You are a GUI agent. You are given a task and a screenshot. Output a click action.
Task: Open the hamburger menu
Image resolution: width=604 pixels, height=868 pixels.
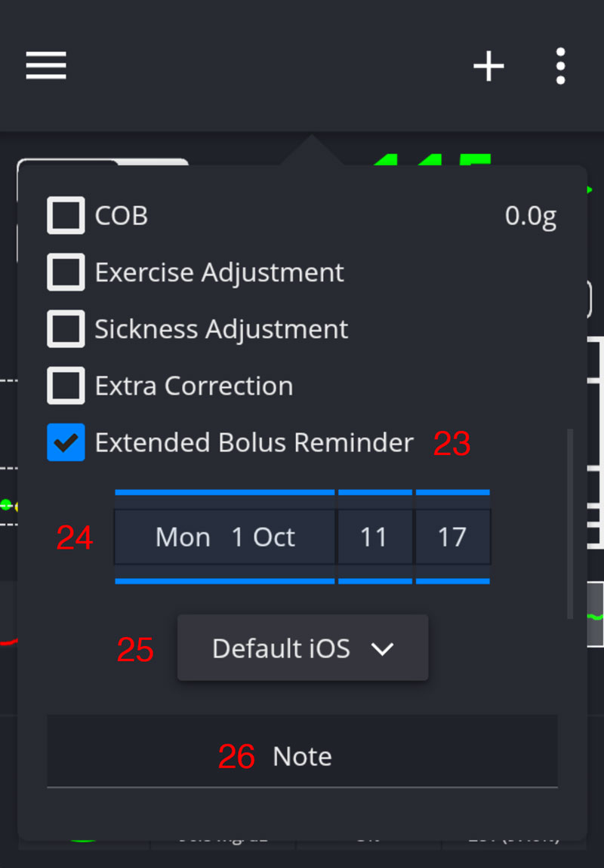coord(46,66)
